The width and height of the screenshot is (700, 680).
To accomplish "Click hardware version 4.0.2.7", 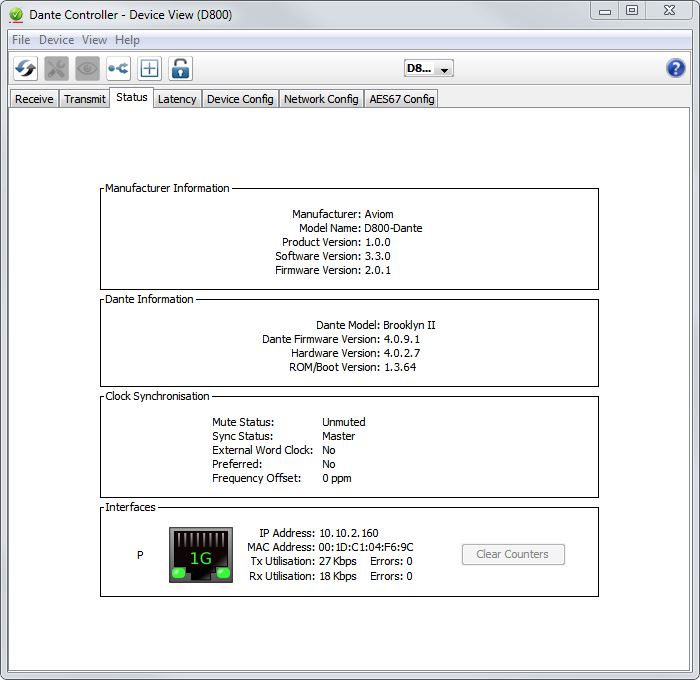I will click(x=402, y=353).
